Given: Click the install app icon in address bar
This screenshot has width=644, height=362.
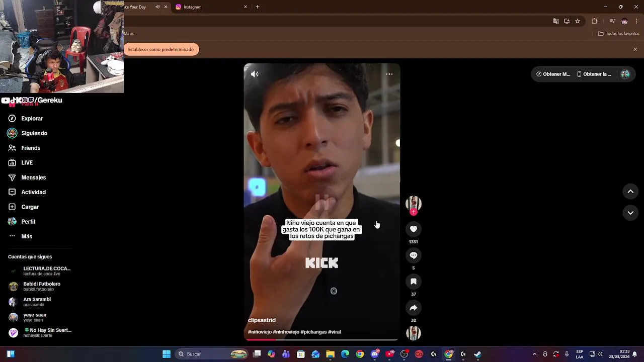Looking at the screenshot, I should point(567,21).
